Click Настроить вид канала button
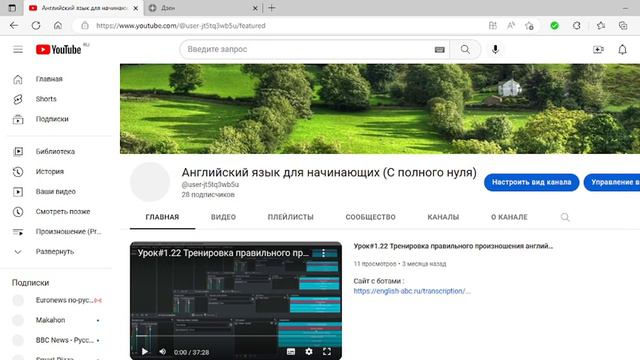 tap(531, 182)
